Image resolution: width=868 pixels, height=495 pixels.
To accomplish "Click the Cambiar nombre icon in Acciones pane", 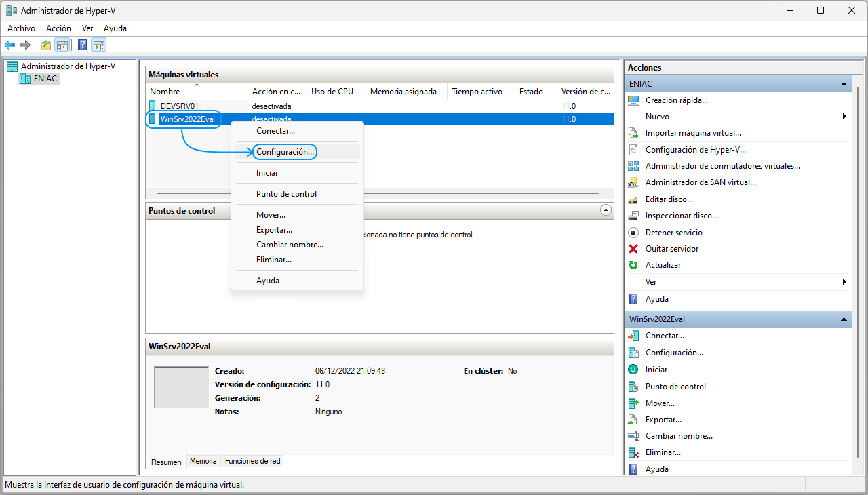I will coord(633,436).
